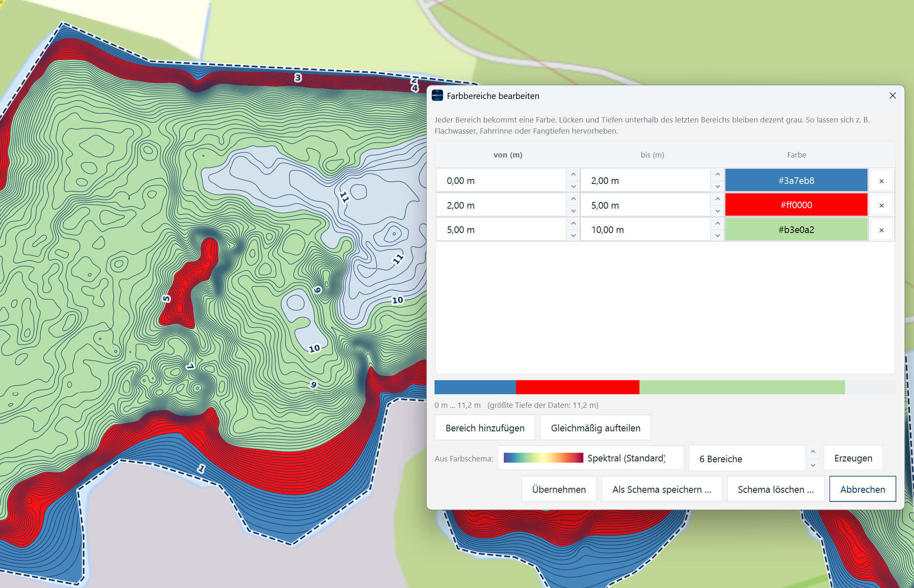Open the green #b3e0a2 color swatch
Image resolution: width=914 pixels, height=588 pixels.
(x=796, y=230)
